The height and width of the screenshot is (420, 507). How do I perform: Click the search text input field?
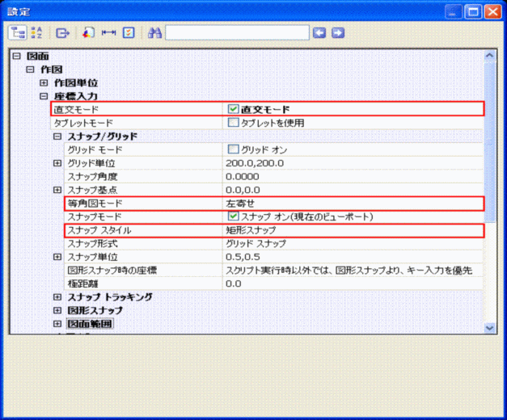click(x=236, y=33)
